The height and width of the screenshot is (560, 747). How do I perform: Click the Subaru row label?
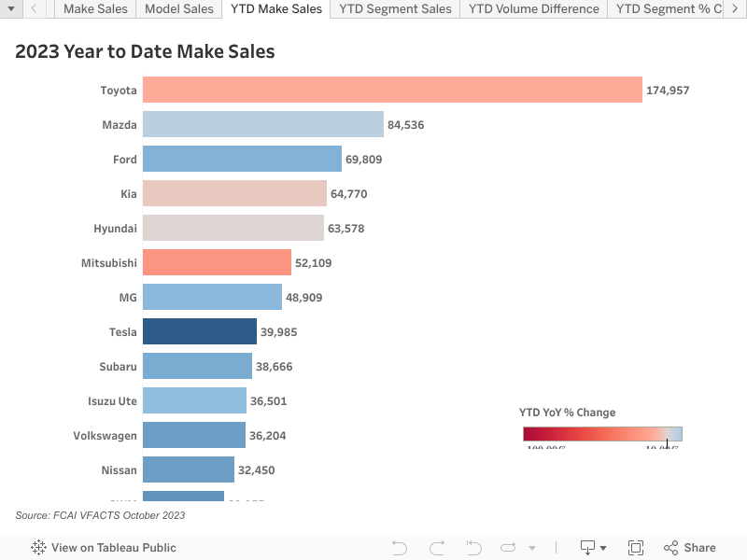tap(119, 366)
